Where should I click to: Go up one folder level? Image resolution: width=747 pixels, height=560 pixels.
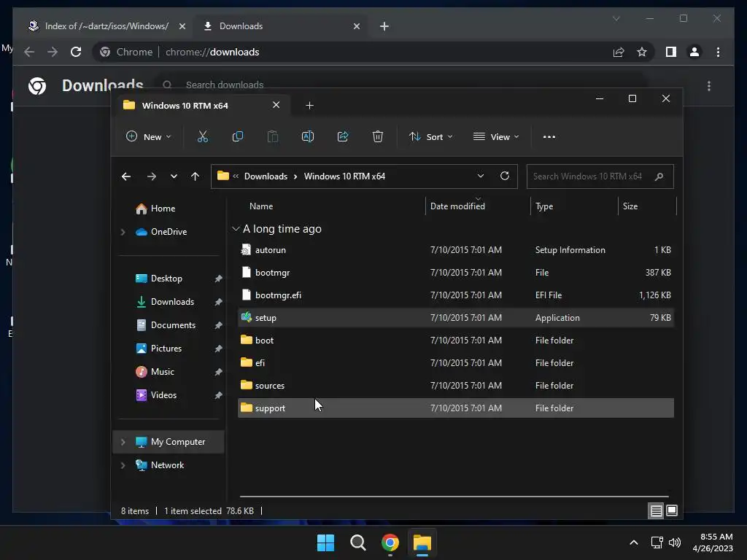pos(195,176)
